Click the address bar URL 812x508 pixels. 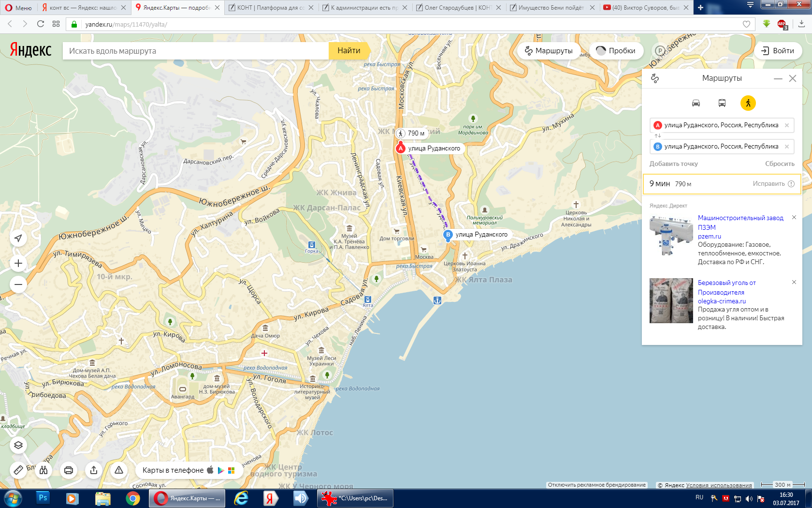pos(126,24)
